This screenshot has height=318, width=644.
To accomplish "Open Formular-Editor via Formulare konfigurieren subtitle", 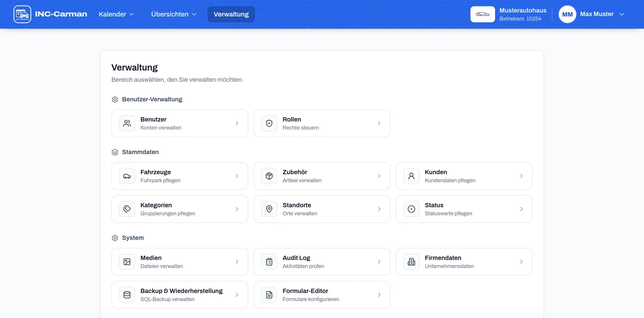I will click(x=311, y=299).
